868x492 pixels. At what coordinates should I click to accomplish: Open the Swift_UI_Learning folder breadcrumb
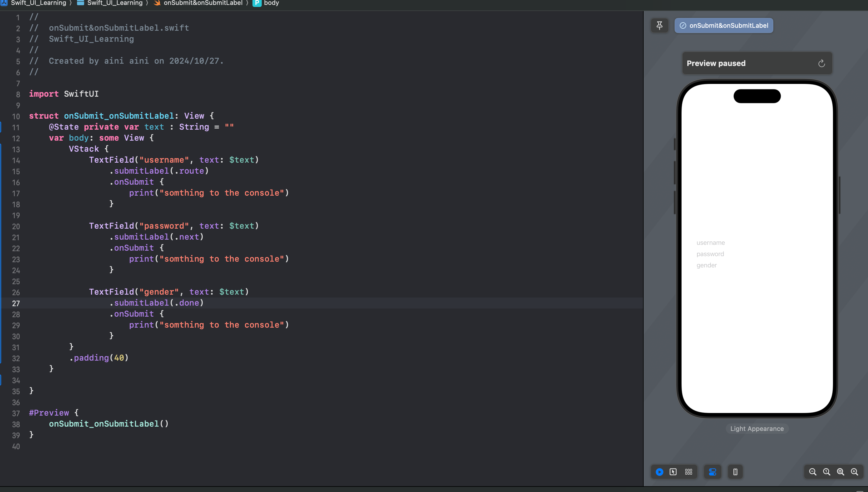[x=109, y=3]
